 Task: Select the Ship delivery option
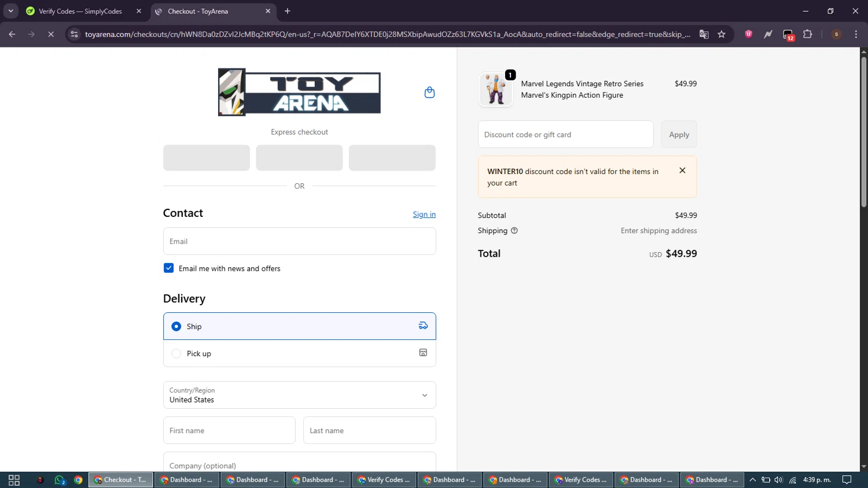tap(299, 326)
